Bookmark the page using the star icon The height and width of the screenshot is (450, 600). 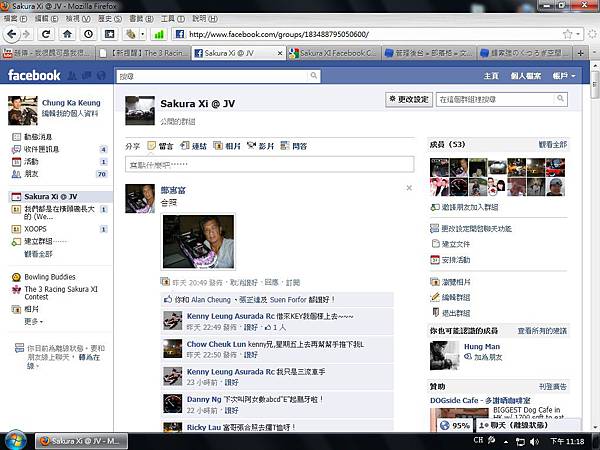click(x=567, y=34)
